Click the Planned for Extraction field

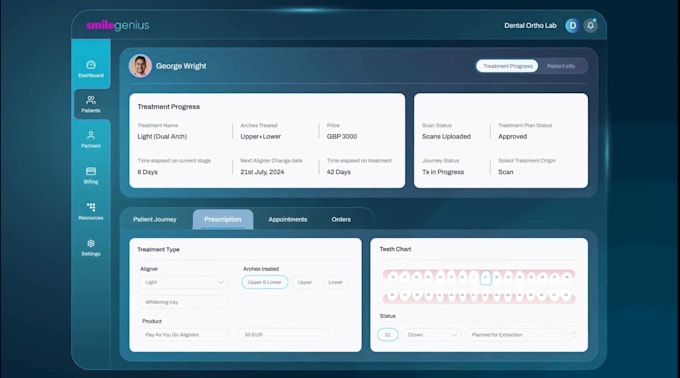coord(516,335)
